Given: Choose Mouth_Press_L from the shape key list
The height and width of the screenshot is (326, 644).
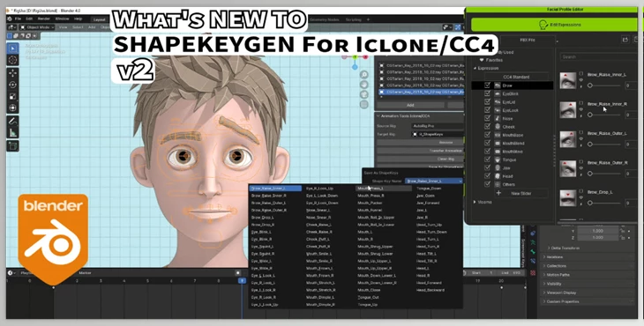Looking at the screenshot, I should [384, 189].
